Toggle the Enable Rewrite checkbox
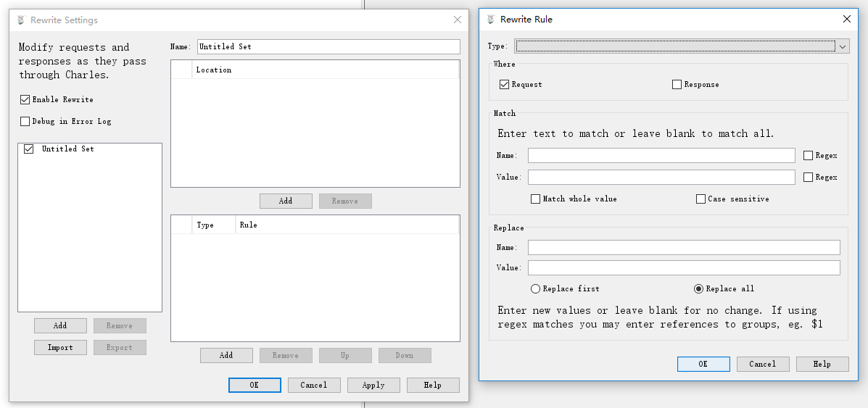The height and width of the screenshot is (408, 868). (25, 100)
